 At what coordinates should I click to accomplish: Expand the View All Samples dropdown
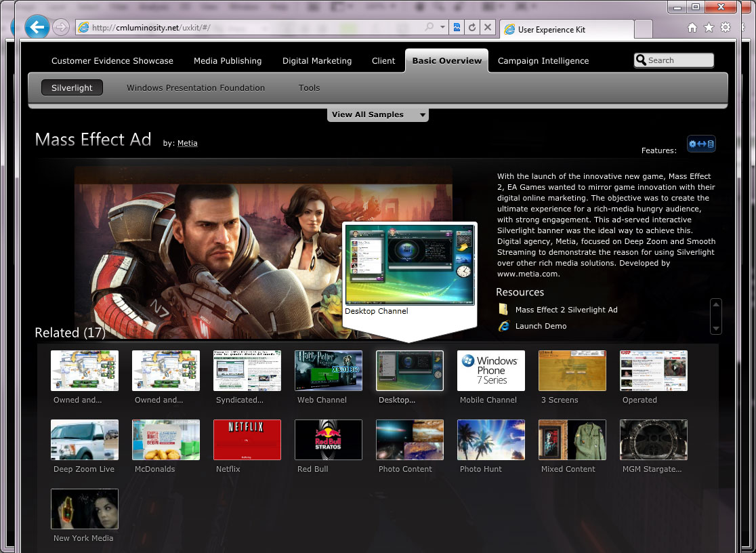click(x=378, y=115)
